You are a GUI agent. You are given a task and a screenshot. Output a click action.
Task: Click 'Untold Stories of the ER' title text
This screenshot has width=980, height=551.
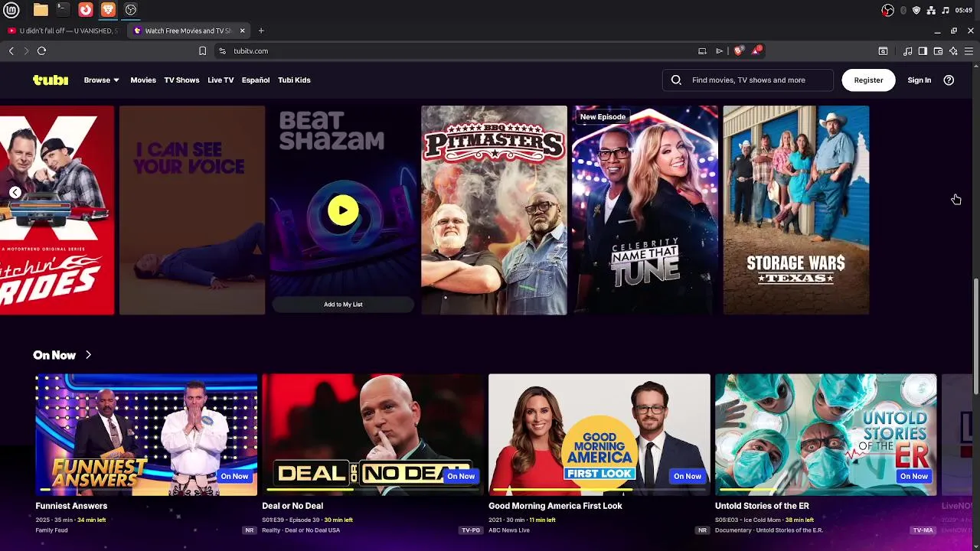pyautogui.click(x=762, y=506)
